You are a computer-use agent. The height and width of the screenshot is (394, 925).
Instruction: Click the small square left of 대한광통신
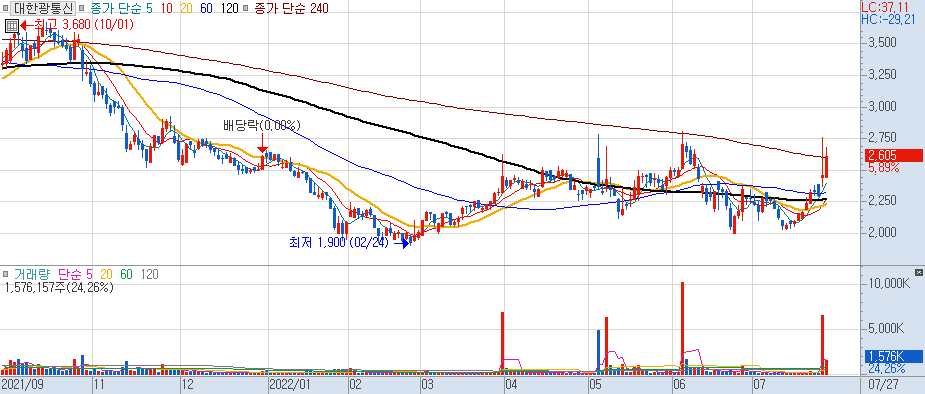coord(7,8)
